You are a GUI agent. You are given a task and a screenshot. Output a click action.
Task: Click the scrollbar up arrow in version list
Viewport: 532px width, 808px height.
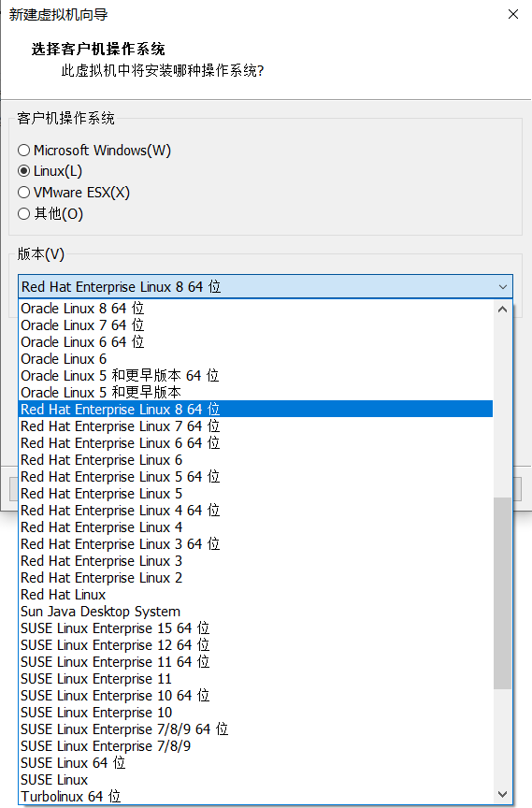pyautogui.click(x=503, y=310)
